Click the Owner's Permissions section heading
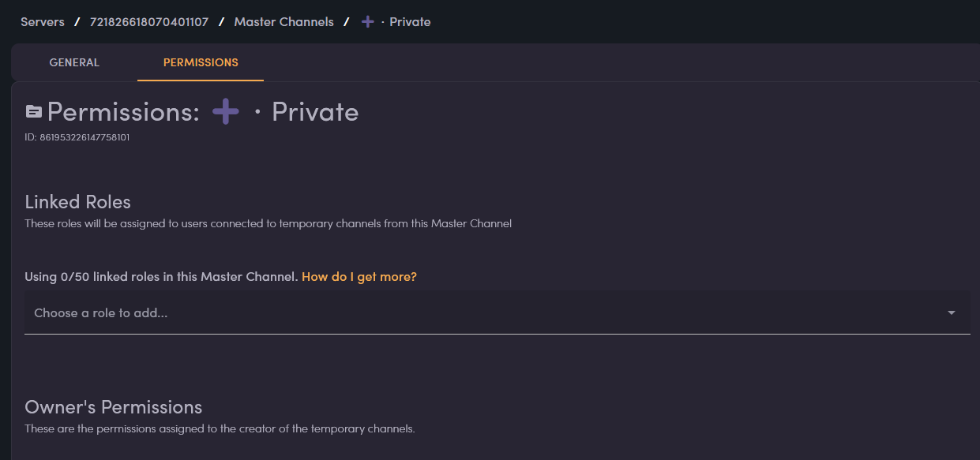Screen dimensions: 980x460 114,407
